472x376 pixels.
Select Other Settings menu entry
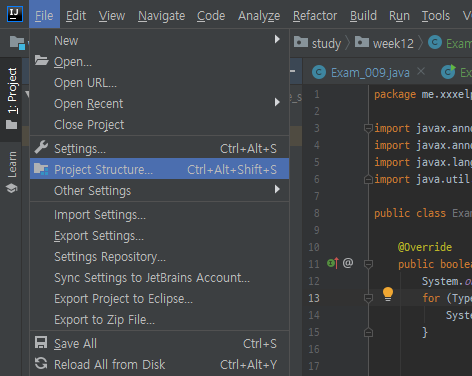(159, 190)
